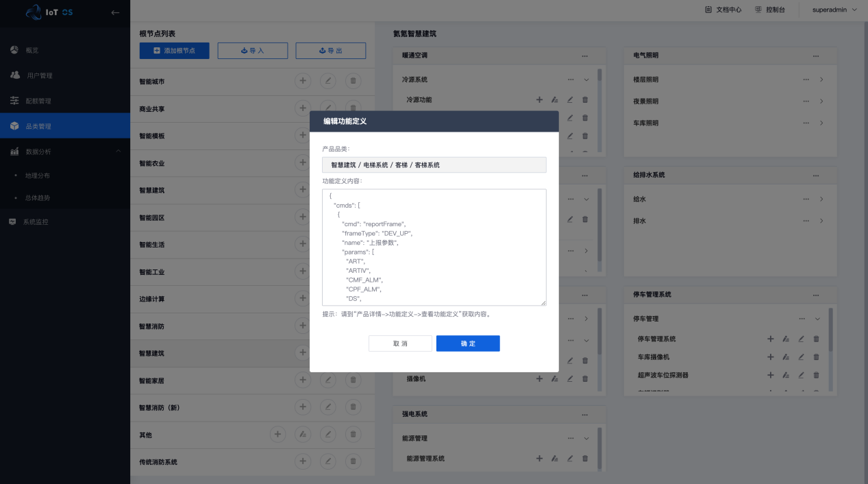
Task: Go to 地理分布 submenu item
Action: [38, 176]
